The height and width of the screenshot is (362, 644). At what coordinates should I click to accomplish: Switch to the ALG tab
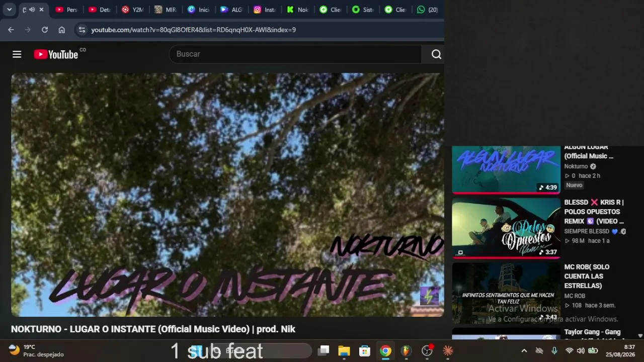tap(231, 10)
